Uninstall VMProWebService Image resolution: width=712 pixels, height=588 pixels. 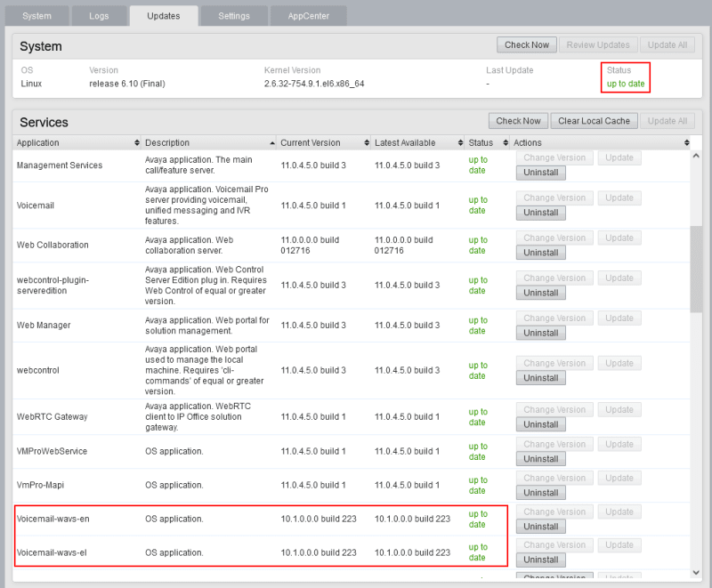541,459
